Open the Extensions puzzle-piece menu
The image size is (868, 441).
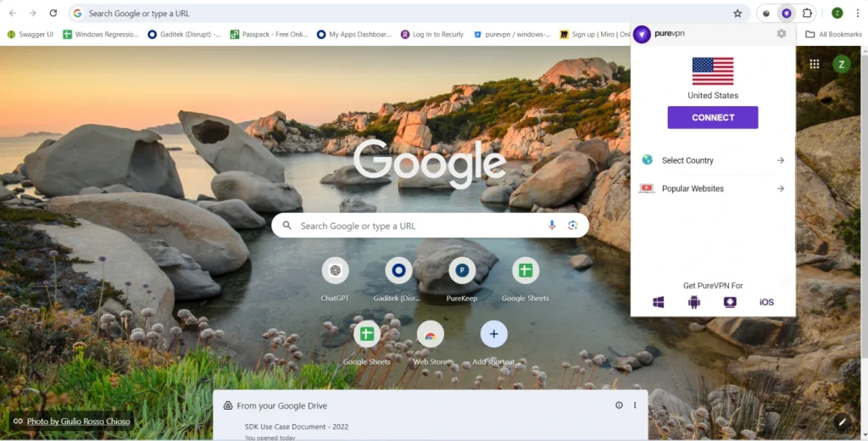tap(807, 14)
